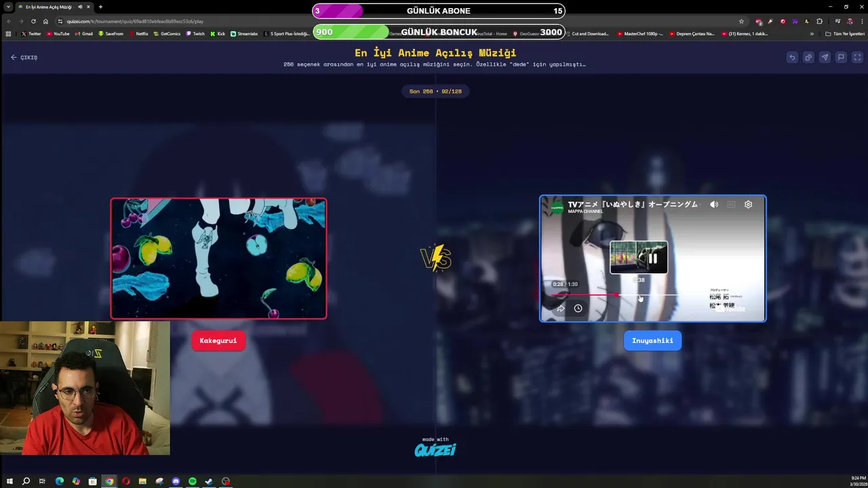Open Windows Start menu
The image size is (868, 488).
(x=9, y=481)
